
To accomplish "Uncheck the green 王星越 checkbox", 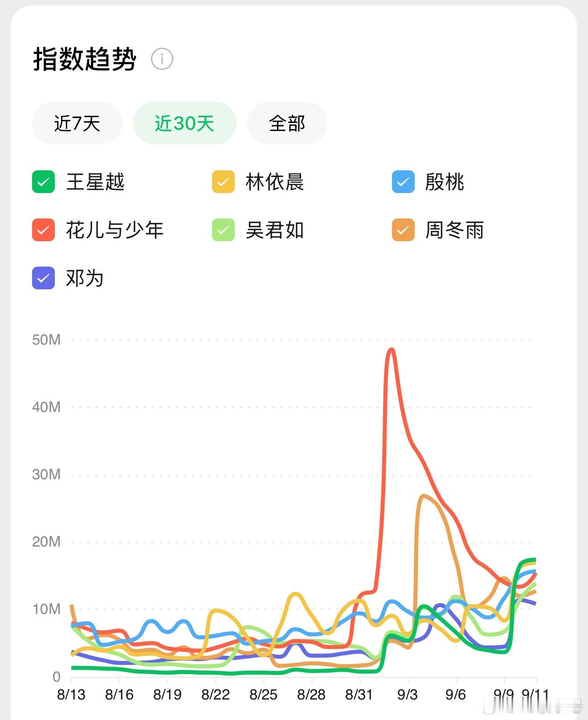I will pyautogui.click(x=43, y=182).
